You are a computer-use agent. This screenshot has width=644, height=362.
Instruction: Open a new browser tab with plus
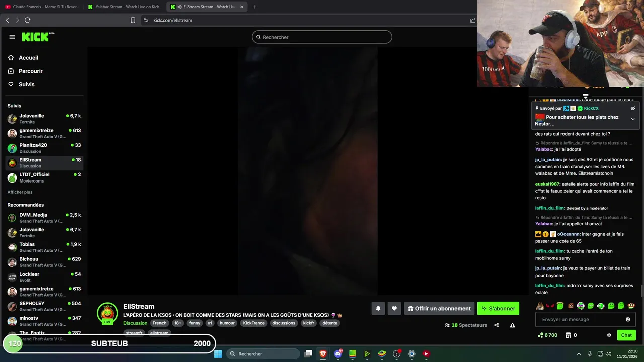point(254,7)
